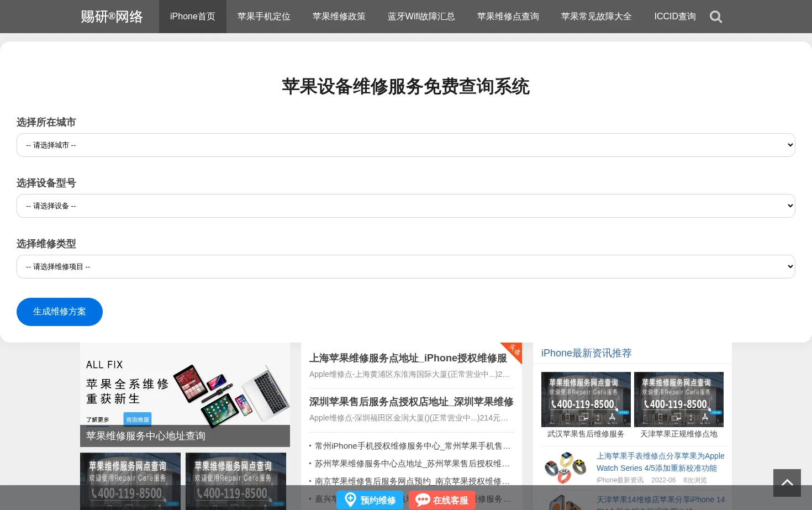This screenshot has width=812, height=510.
Task: Open 苏州苹果维修服务中心点地址 list link
Action: point(413,464)
